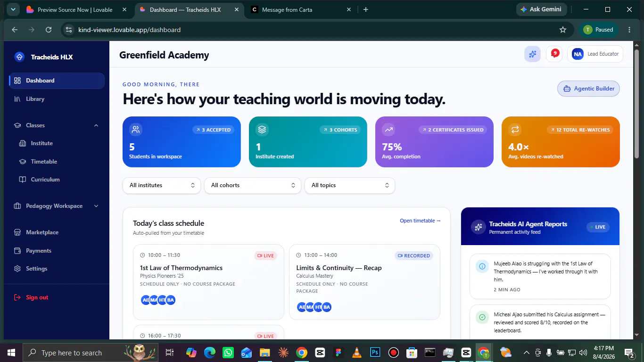Open site information icon in address bar

(69, 30)
